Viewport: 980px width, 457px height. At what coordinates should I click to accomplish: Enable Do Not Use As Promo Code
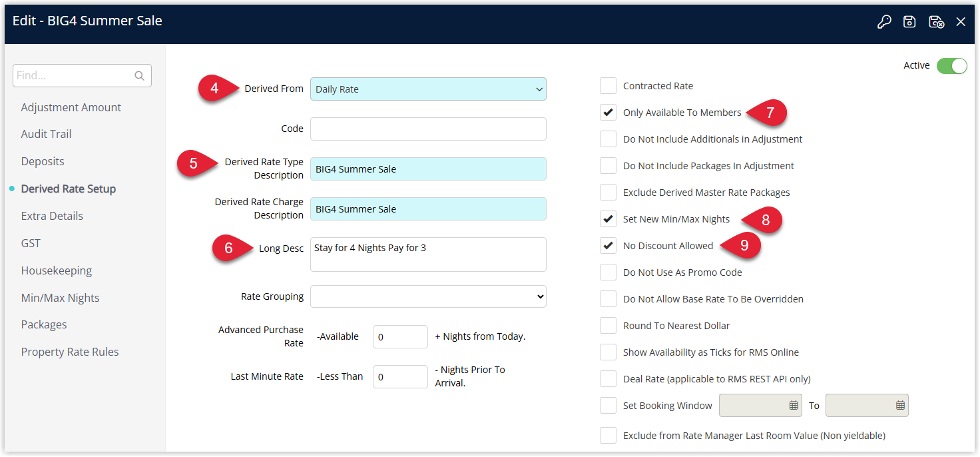[608, 272]
